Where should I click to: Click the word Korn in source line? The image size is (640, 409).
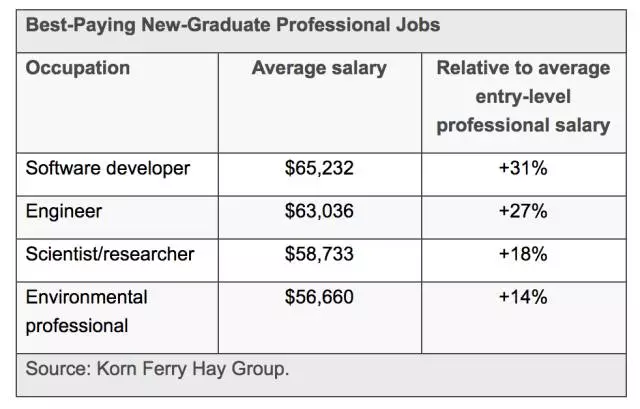(x=116, y=368)
